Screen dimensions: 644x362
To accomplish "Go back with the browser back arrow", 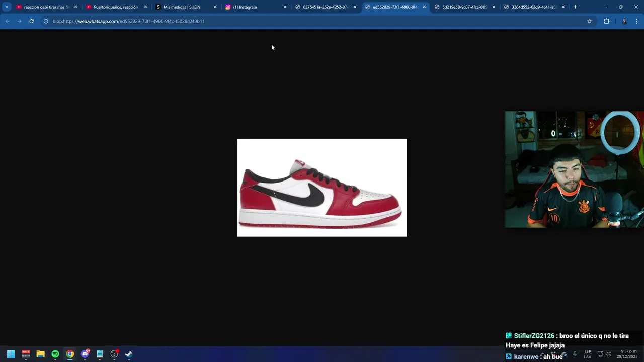I will 7,21.
